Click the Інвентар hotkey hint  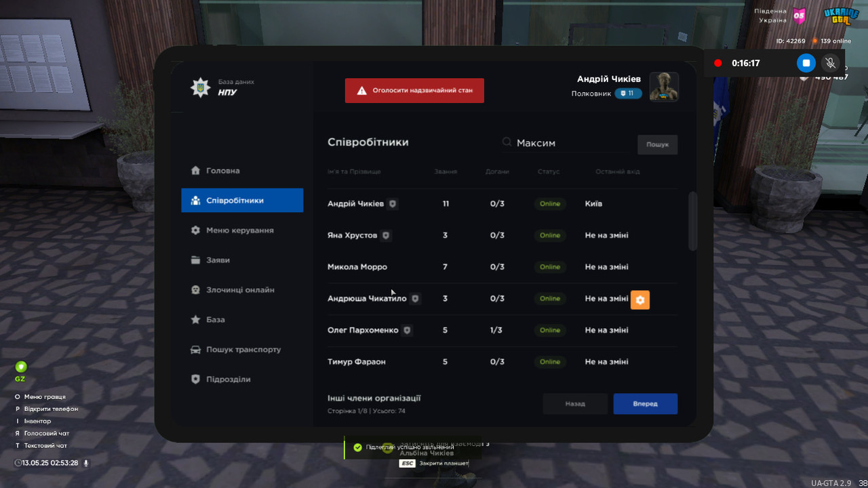point(33,422)
